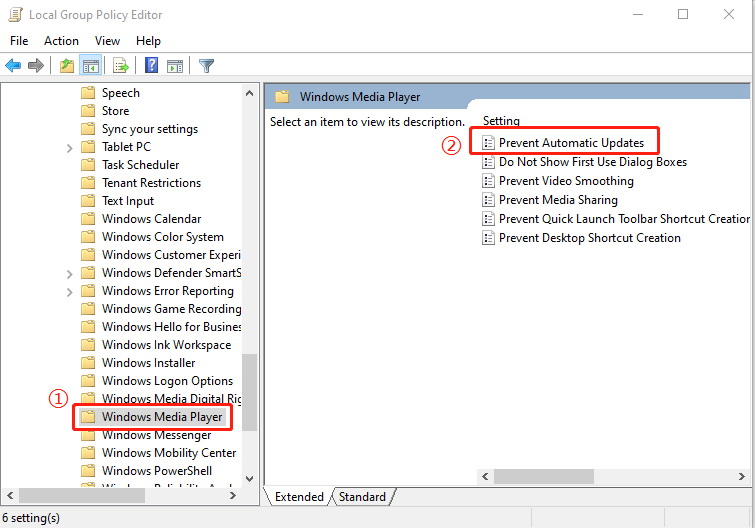Click tree pane scroll left arrow
Screen dimensions: 755x528
10,495
